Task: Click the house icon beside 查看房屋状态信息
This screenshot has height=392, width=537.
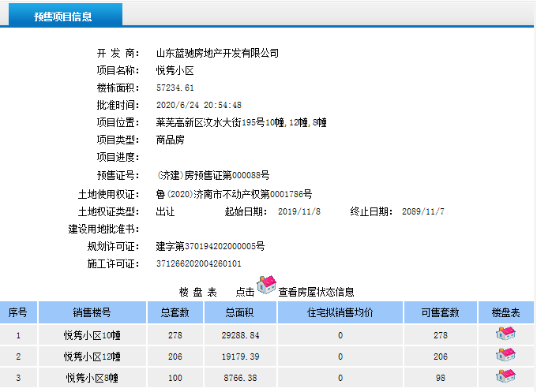Action: 267,285
